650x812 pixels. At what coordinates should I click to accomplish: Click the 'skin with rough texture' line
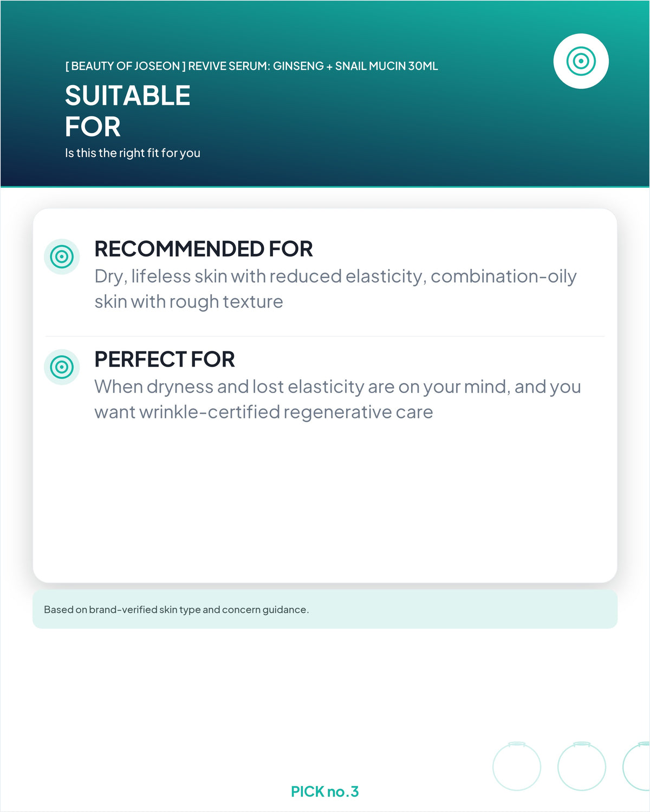tap(188, 302)
